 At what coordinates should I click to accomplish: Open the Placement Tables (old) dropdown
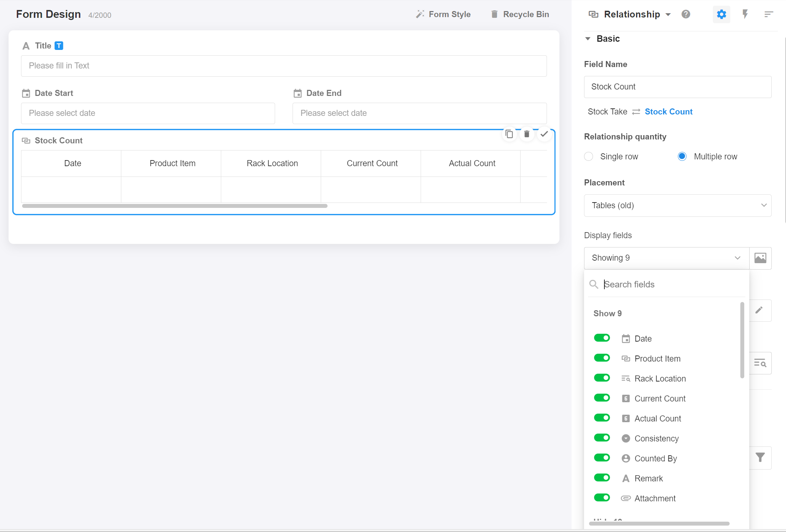point(678,205)
